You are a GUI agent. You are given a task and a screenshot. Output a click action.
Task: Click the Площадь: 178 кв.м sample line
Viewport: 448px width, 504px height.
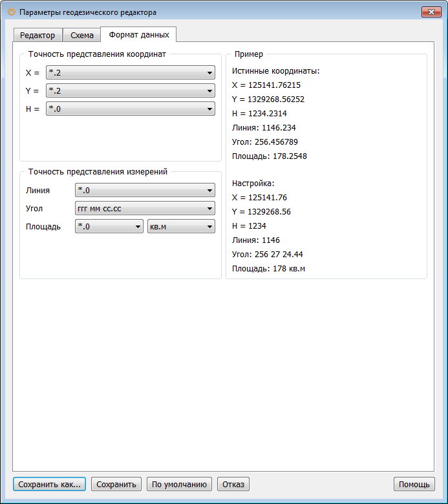(268, 268)
